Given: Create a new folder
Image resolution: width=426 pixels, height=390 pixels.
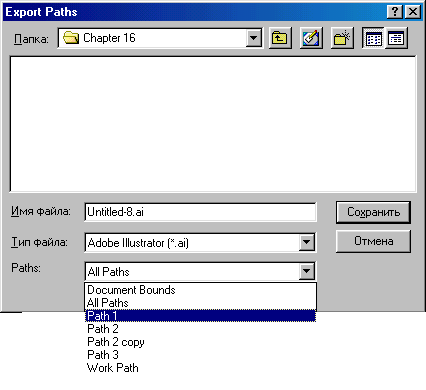Looking at the screenshot, I should (342, 38).
